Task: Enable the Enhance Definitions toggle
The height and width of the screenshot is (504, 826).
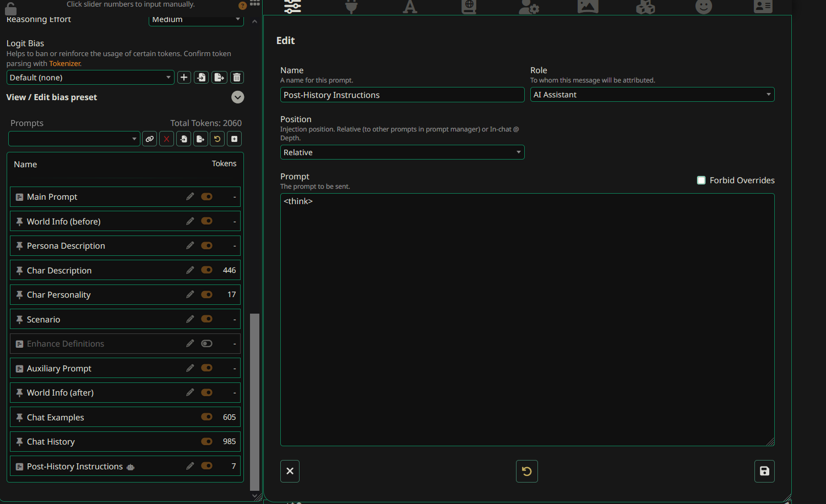Action: [x=207, y=343]
